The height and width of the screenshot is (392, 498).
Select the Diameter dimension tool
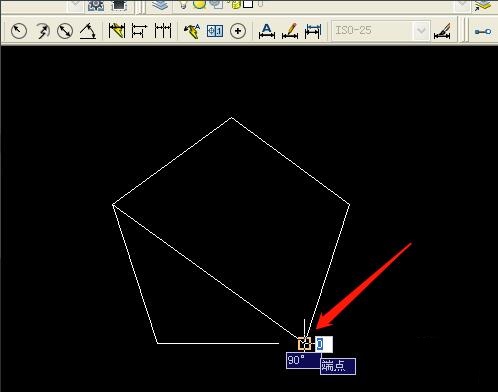tap(65, 31)
